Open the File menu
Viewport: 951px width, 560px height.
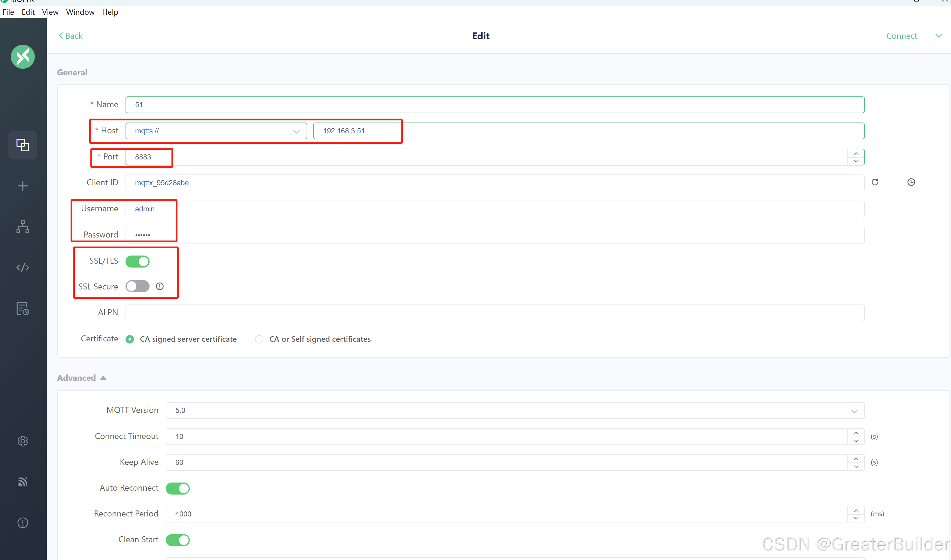[8, 12]
